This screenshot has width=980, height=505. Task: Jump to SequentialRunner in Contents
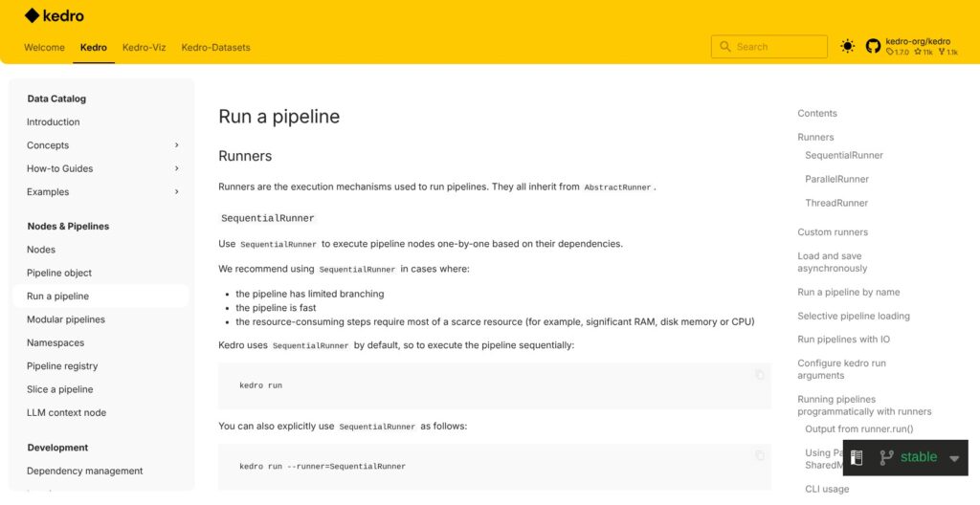tap(844, 155)
